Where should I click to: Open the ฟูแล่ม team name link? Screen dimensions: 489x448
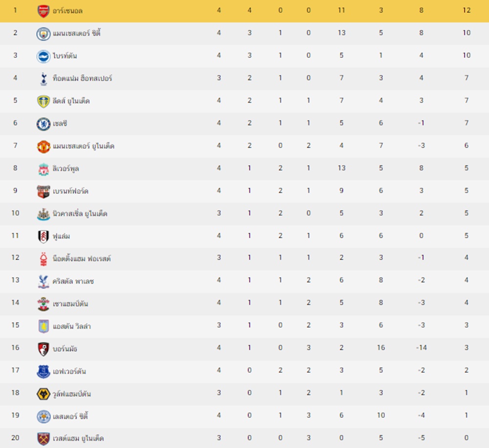62,236
